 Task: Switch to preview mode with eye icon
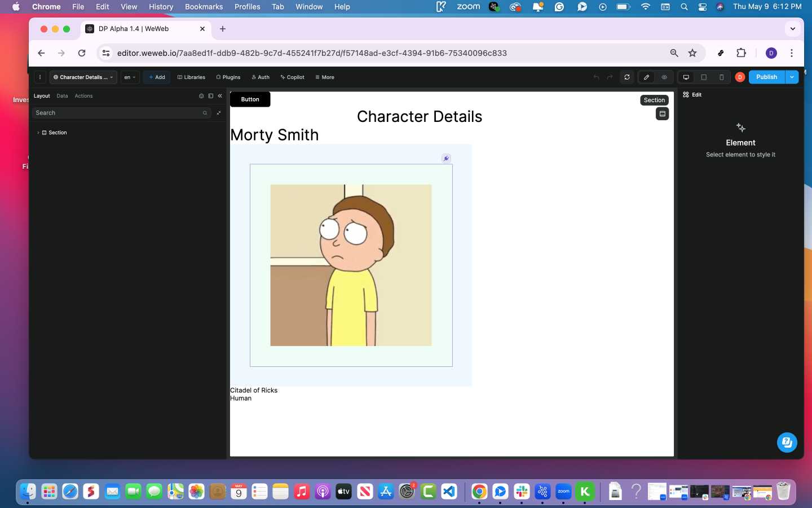(x=664, y=77)
